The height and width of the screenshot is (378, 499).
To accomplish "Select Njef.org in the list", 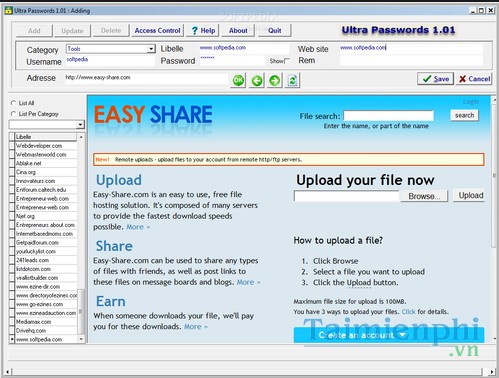I will click(x=46, y=216).
